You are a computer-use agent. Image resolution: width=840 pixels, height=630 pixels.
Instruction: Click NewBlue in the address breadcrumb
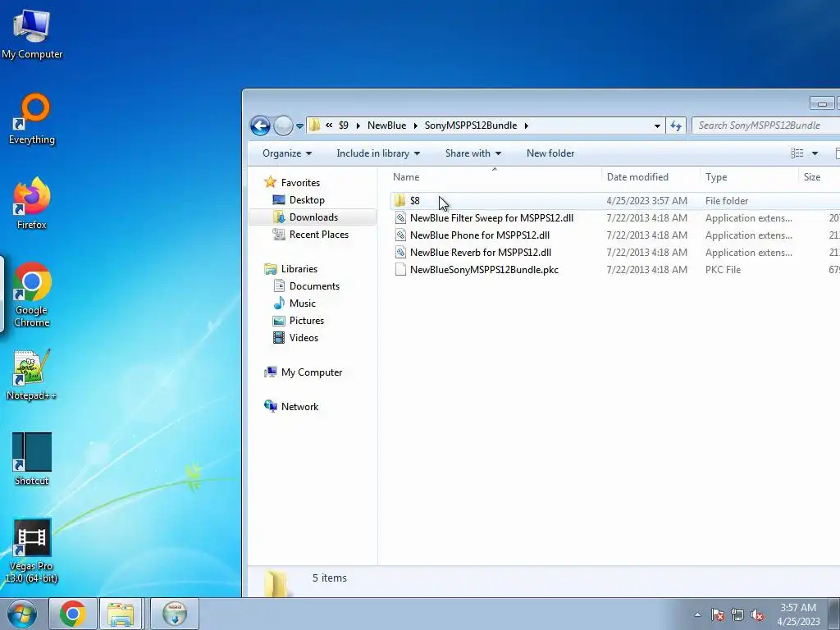pos(387,126)
